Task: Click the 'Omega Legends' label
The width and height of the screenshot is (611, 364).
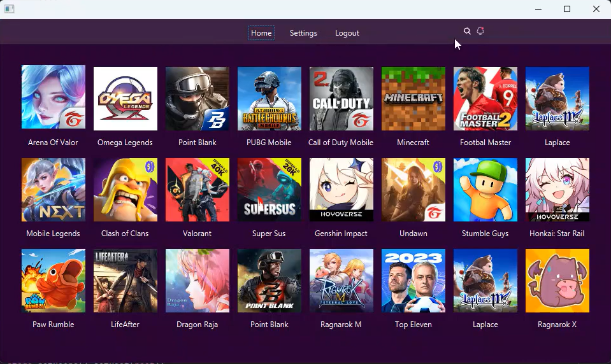Action: tap(125, 143)
